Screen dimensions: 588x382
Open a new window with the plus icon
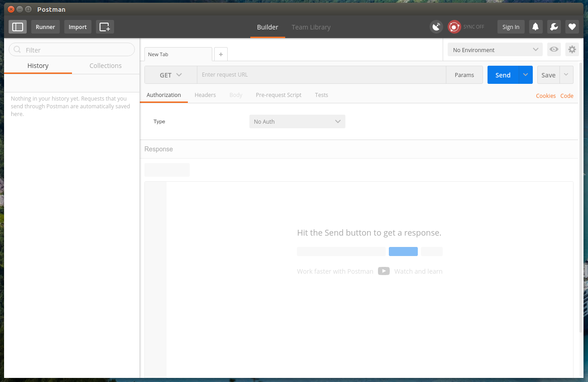[x=105, y=27]
